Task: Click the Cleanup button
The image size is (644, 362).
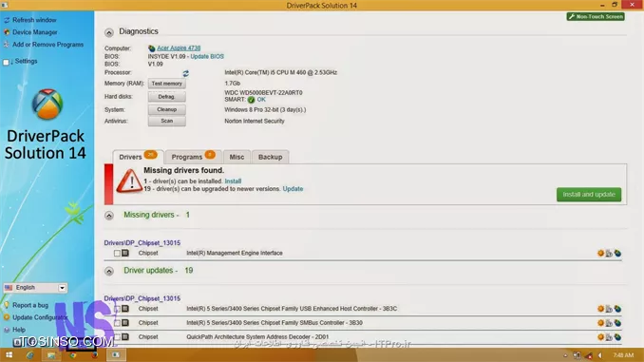Action: (167, 109)
